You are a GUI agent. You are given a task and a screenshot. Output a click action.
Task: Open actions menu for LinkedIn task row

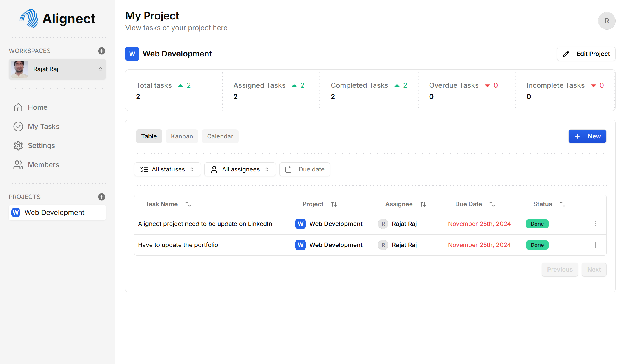click(596, 224)
